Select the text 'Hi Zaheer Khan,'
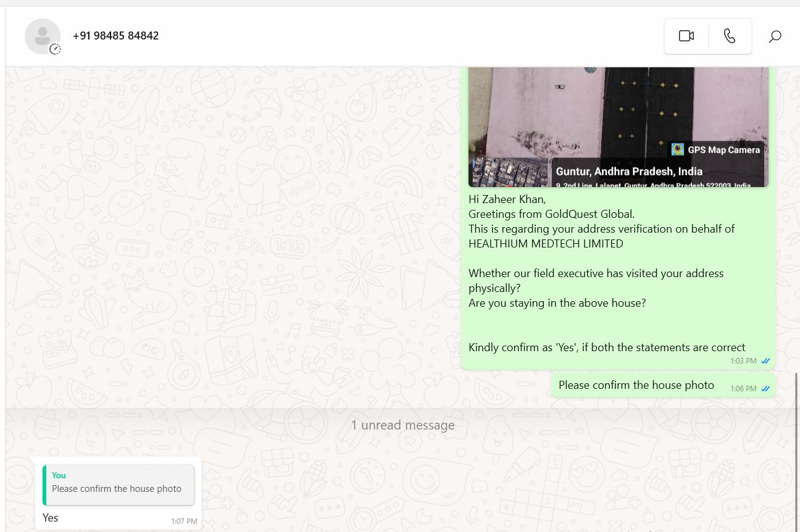This screenshot has width=800, height=532. [x=507, y=199]
